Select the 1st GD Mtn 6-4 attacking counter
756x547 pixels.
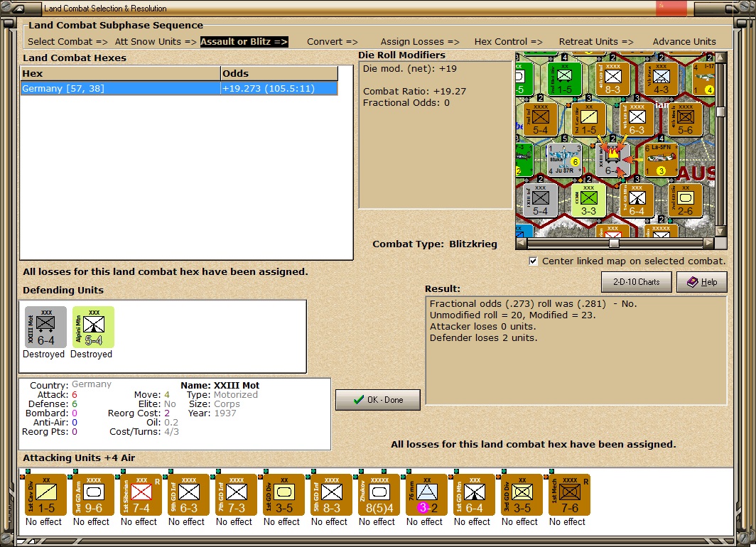[x=475, y=494]
